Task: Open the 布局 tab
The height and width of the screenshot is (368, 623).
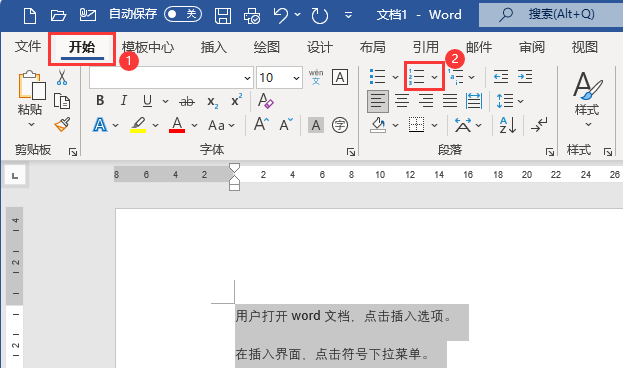Action: (x=372, y=47)
